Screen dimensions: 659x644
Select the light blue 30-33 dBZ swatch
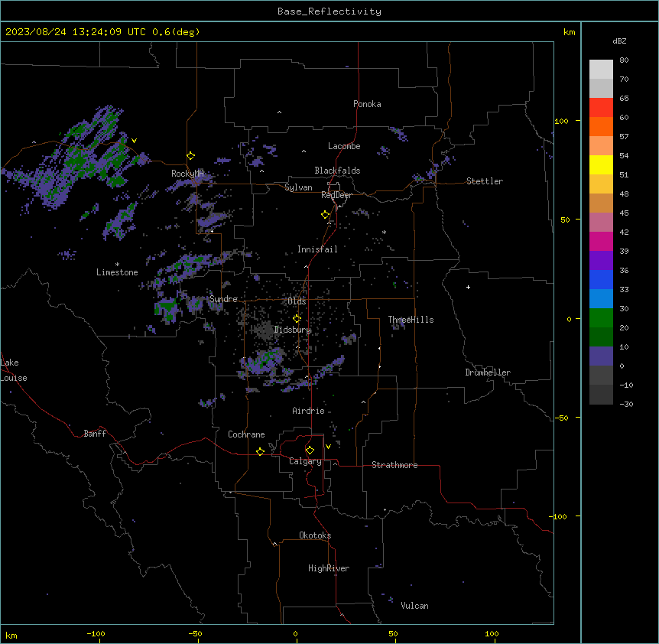click(x=601, y=299)
